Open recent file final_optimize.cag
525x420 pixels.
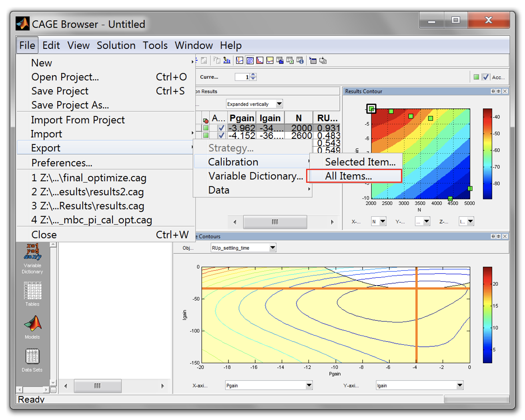(106, 178)
